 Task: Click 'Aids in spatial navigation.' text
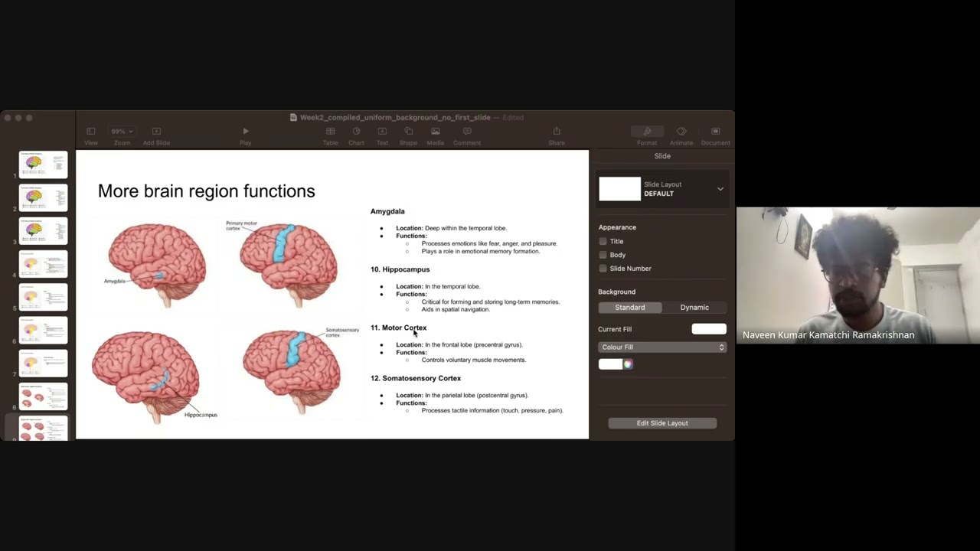pyautogui.click(x=456, y=309)
